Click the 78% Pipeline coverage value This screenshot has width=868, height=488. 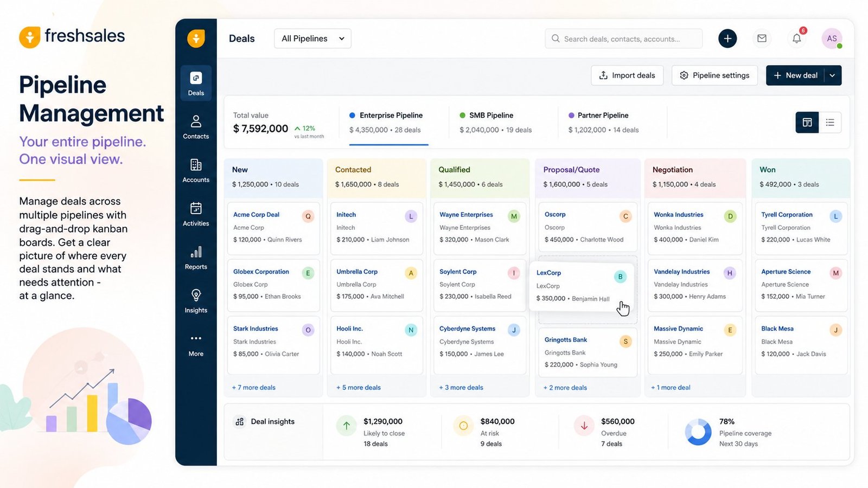click(727, 421)
